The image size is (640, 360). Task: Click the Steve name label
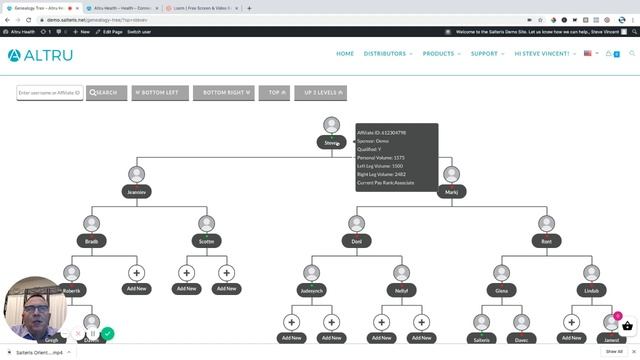pos(331,142)
